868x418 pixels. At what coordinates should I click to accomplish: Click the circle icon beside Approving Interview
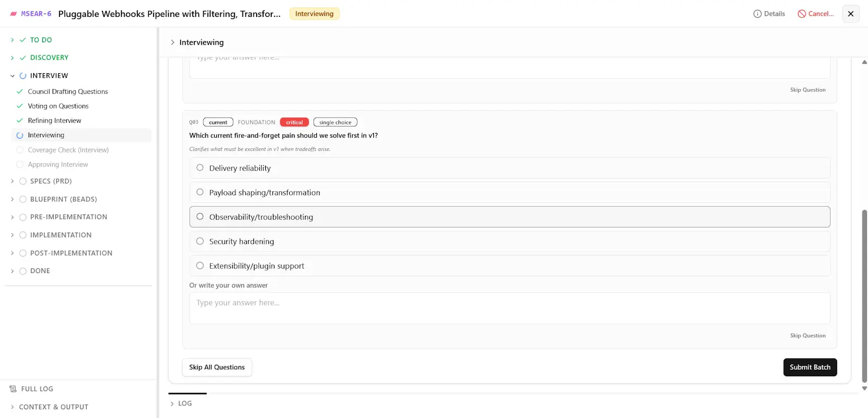(20, 164)
